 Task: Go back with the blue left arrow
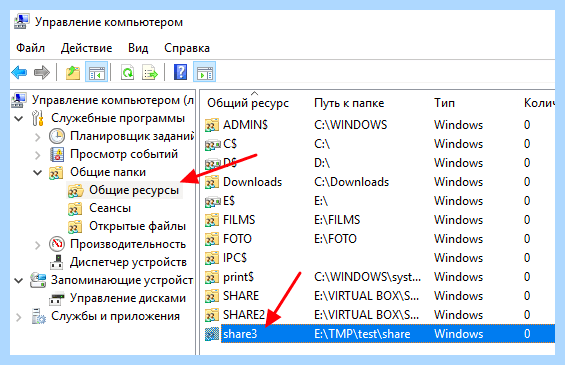(x=19, y=72)
